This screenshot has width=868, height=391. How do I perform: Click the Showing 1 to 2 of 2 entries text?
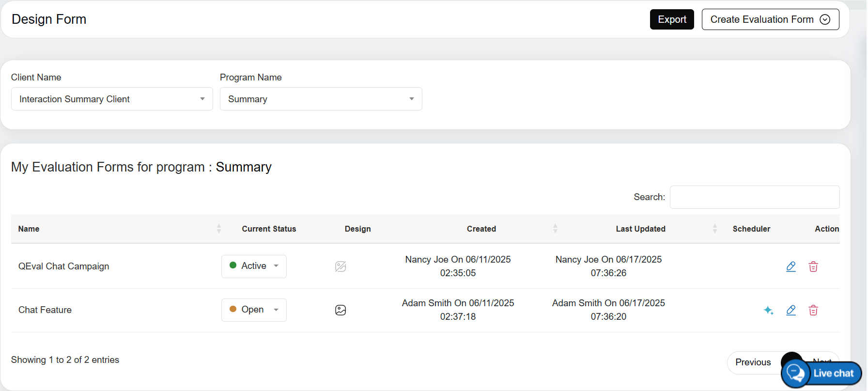pos(65,360)
